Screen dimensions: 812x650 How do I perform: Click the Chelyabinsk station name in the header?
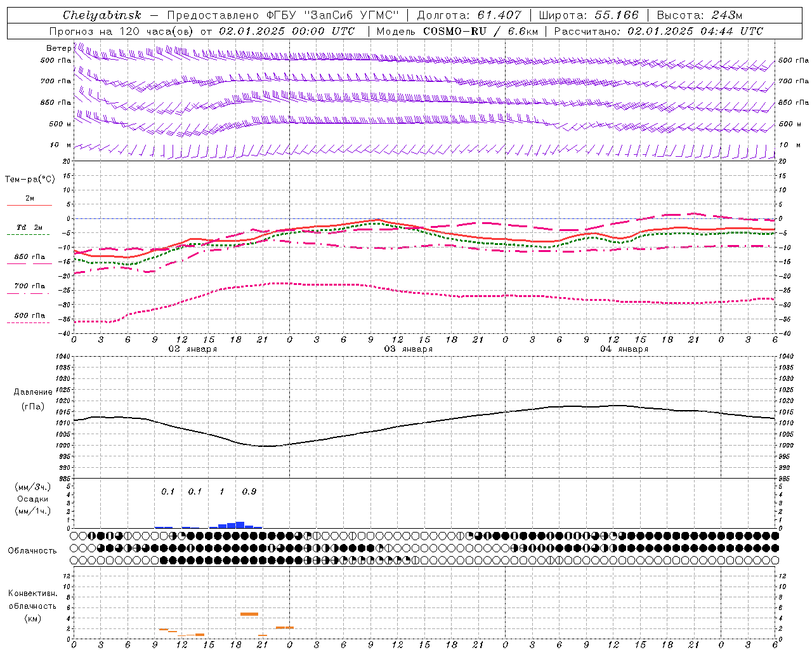(102, 15)
